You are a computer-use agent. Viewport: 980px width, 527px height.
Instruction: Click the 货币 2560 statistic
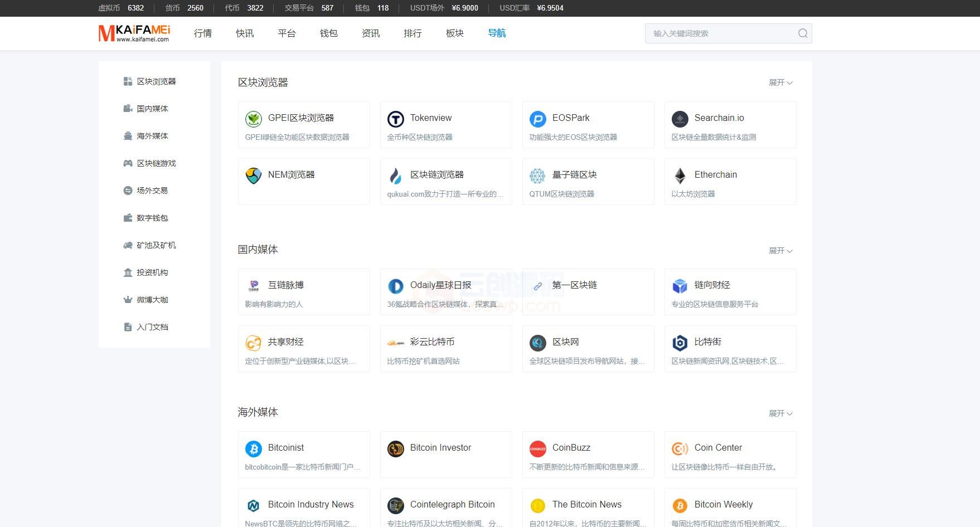pyautogui.click(x=185, y=8)
